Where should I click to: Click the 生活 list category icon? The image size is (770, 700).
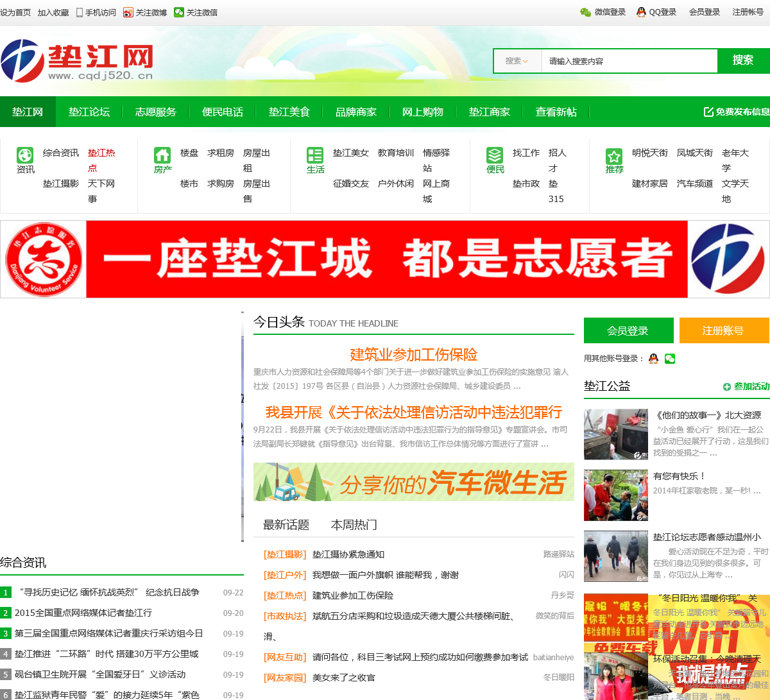315,155
